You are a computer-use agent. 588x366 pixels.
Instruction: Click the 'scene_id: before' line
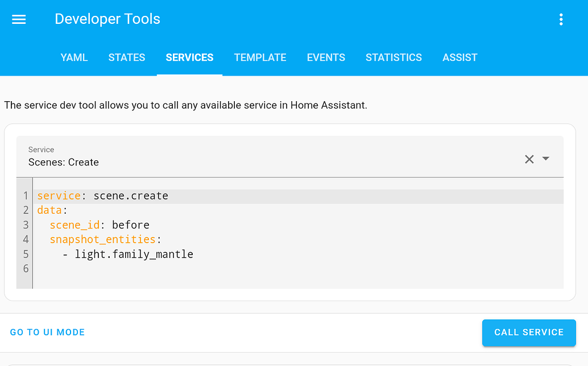[299, 224]
